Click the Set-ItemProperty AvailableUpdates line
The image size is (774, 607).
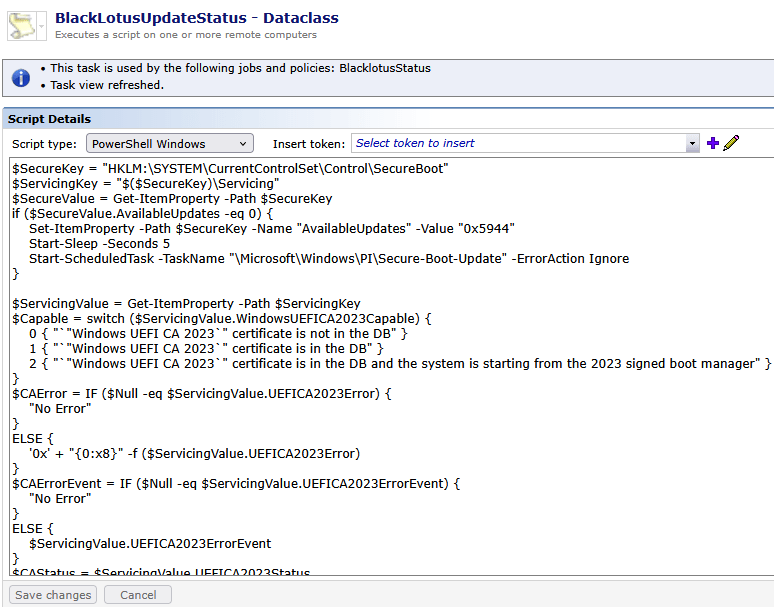pos(272,228)
